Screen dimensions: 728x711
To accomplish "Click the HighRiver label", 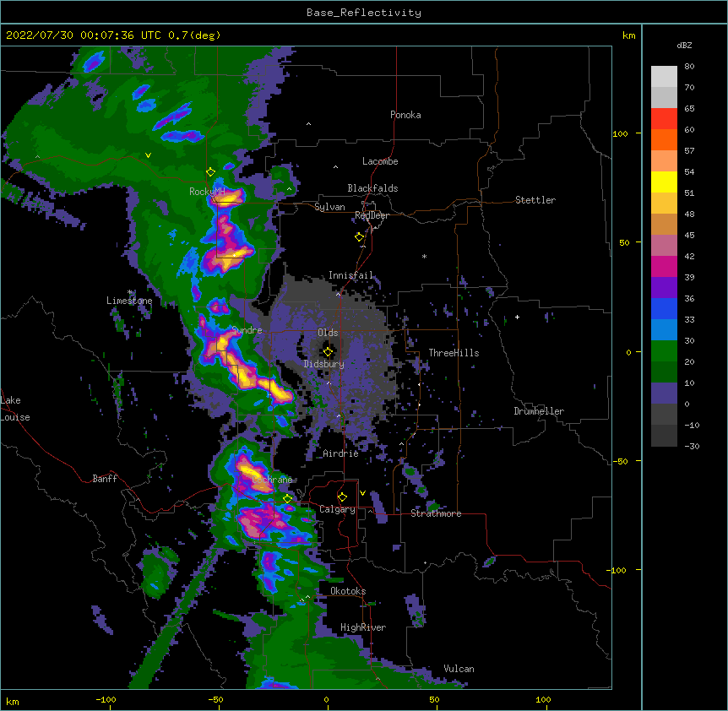I will [363, 627].
